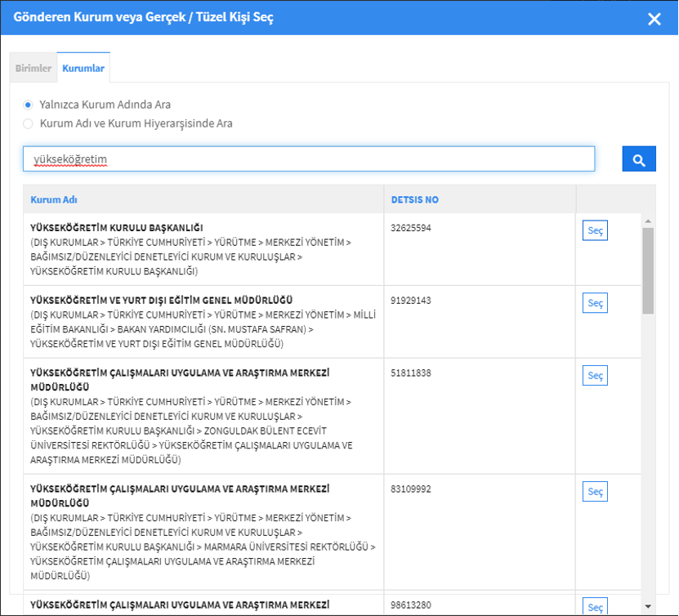Select the Kurumlar tab
The image size is (679, 616).
[83, 68]
